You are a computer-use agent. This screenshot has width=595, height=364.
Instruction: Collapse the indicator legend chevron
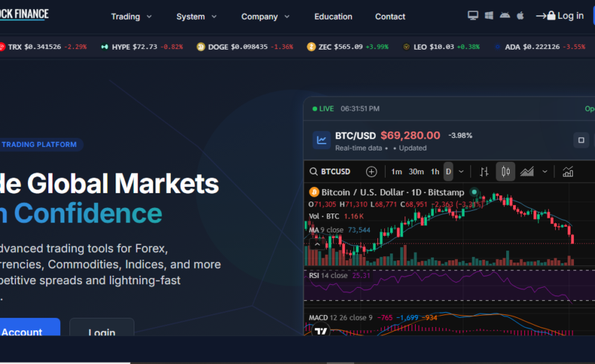[317, 244]
